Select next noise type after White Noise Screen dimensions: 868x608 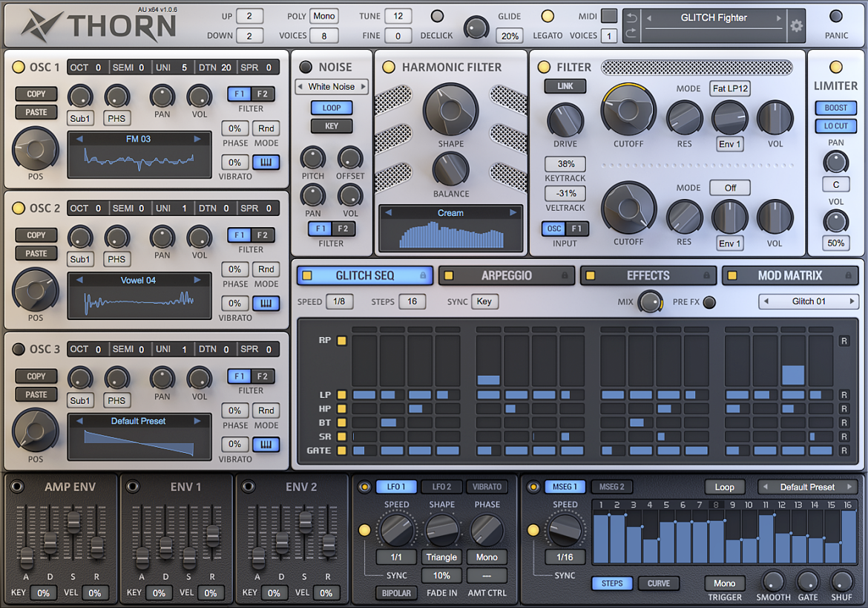363,86
